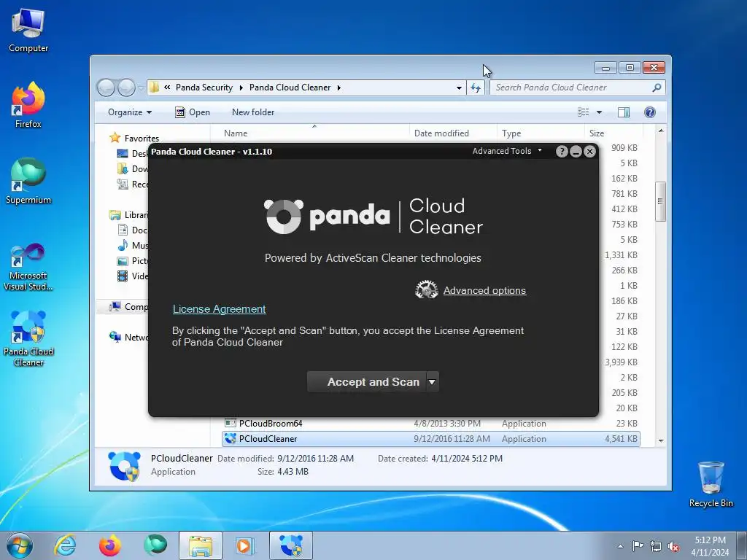Sort files by Type column header
The image size is (747, 560).
pyautogui.click(x=541, y=133)
